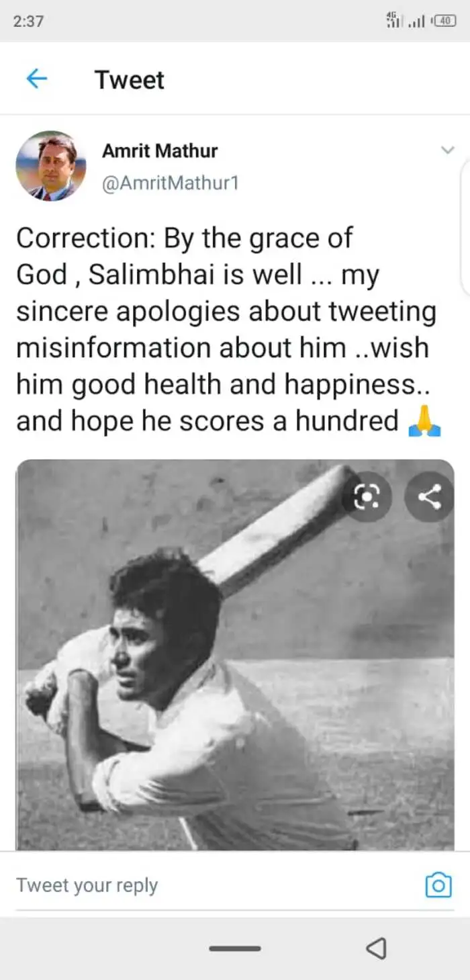Tap the 2:37 clock in status bar
Image resolution: width=470 pixels, height=980 pixels.
coord(28,21)
